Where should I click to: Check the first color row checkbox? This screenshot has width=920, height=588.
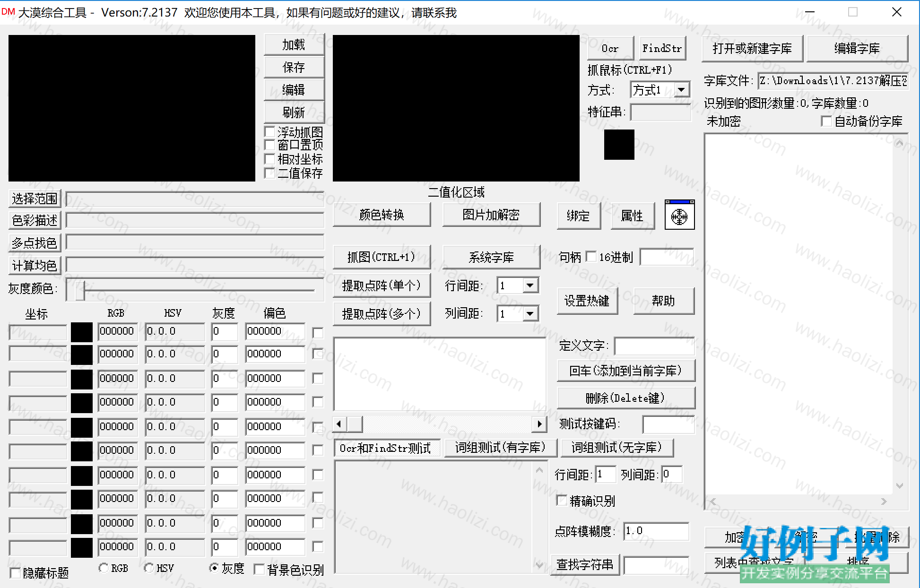[x=318, y=333]
